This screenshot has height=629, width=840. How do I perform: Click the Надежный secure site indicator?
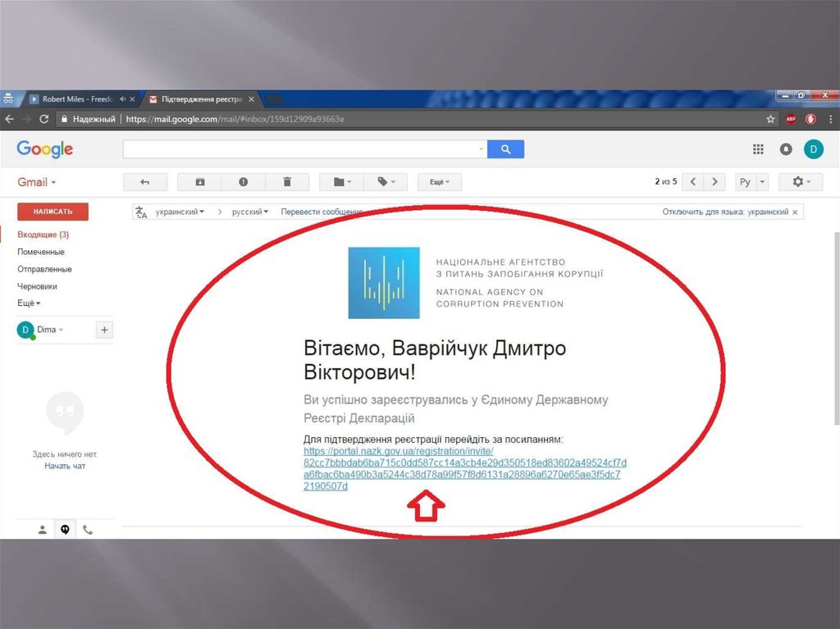(89, 119)
